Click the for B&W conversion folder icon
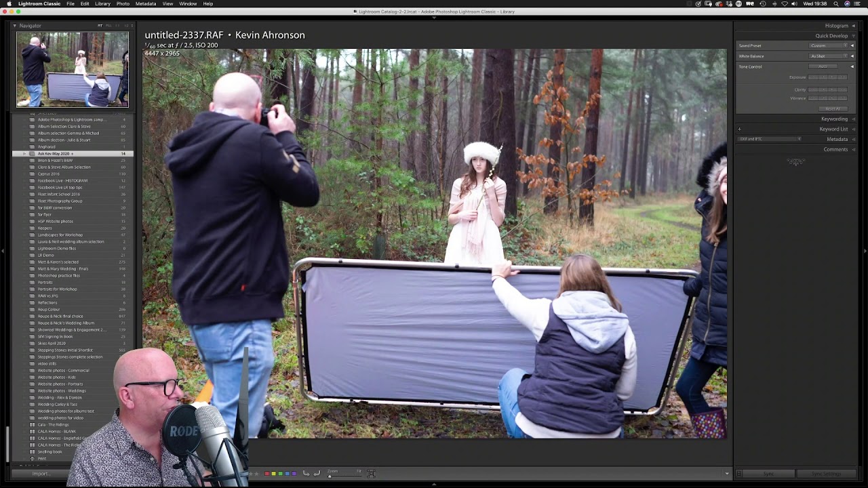This screenshot has width=868, height=488. coord(32,208)
